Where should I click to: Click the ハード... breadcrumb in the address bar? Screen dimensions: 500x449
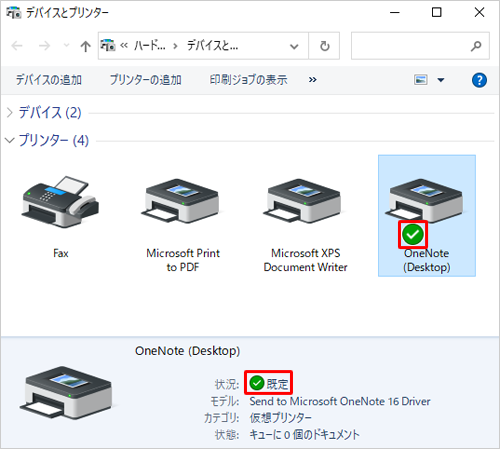tap(150, 45)
